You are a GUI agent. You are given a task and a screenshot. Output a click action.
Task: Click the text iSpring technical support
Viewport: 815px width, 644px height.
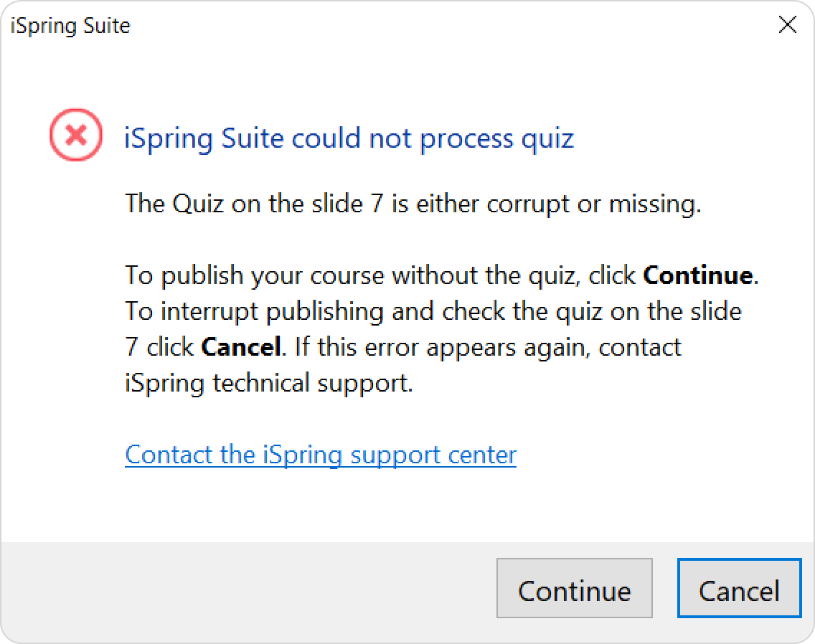coord(269,384)
